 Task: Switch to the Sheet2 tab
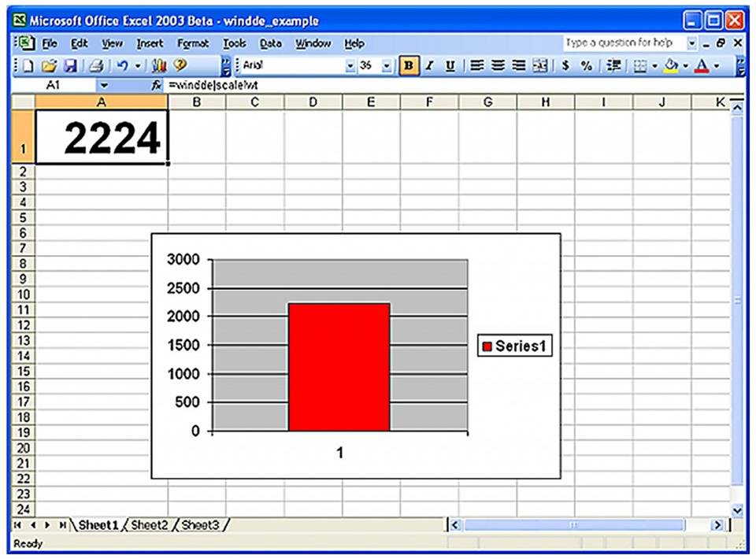click(x=149, y=524)
